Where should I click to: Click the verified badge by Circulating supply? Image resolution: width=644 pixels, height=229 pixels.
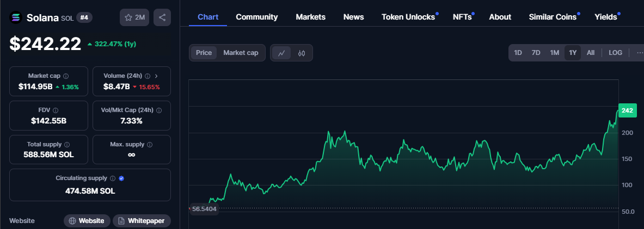(121, 178)
